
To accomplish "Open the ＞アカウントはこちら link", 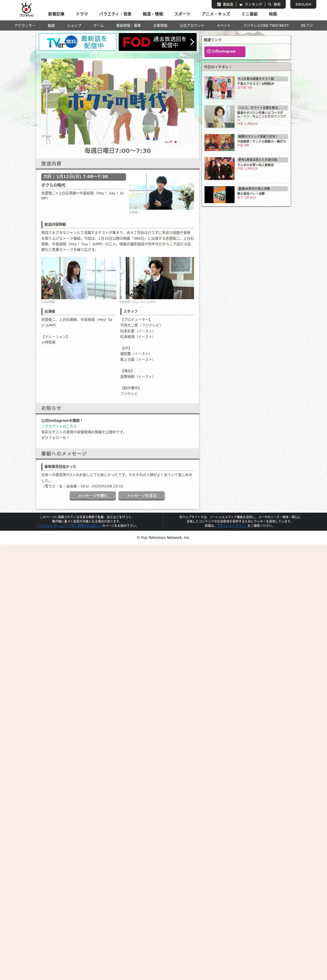I will pos(59,426).
